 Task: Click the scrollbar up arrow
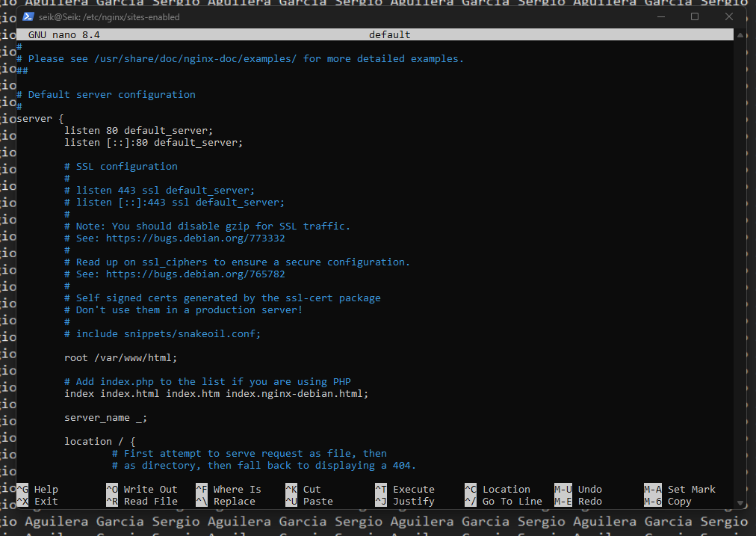coord(740,34)
